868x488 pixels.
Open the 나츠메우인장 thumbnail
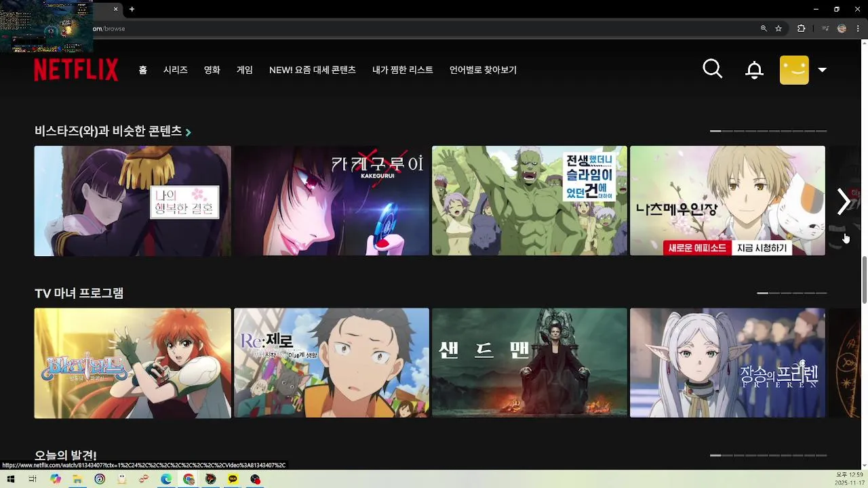[728, 201]
